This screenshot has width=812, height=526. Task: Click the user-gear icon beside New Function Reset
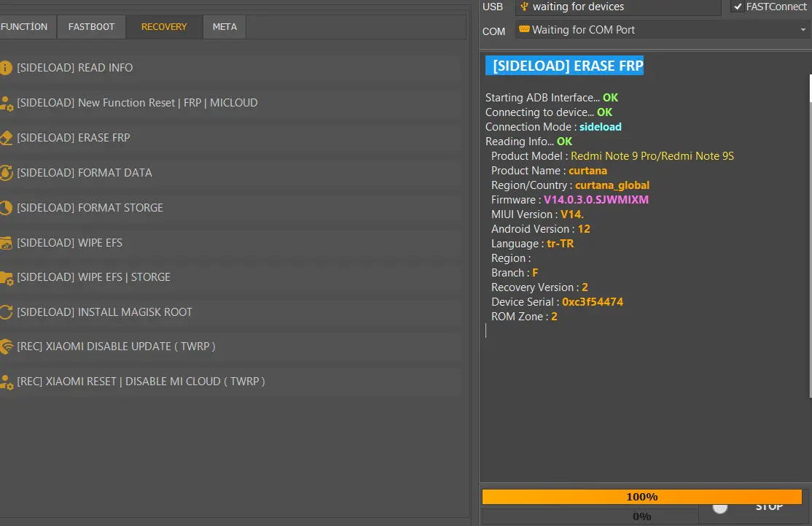point(7,103)
